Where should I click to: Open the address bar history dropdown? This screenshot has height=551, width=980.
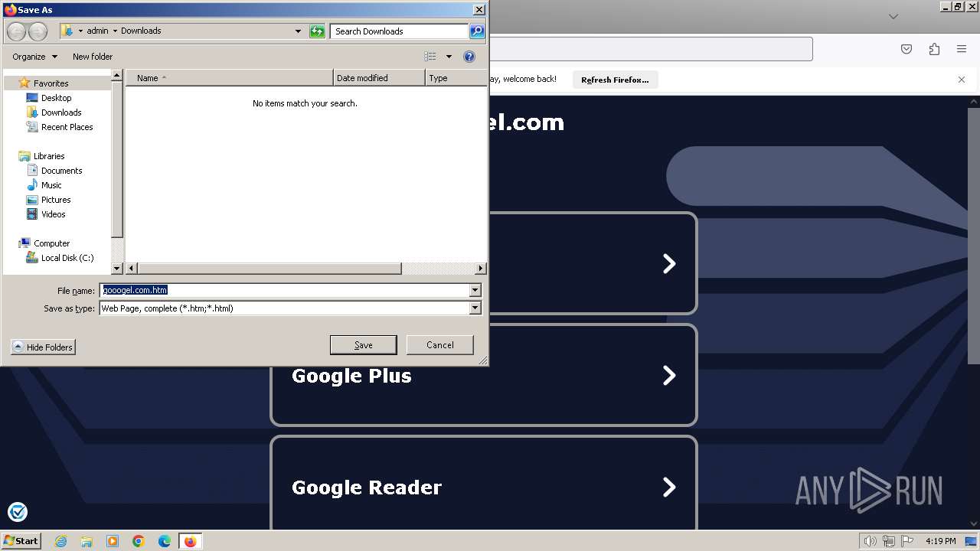[x=298, y=31]
